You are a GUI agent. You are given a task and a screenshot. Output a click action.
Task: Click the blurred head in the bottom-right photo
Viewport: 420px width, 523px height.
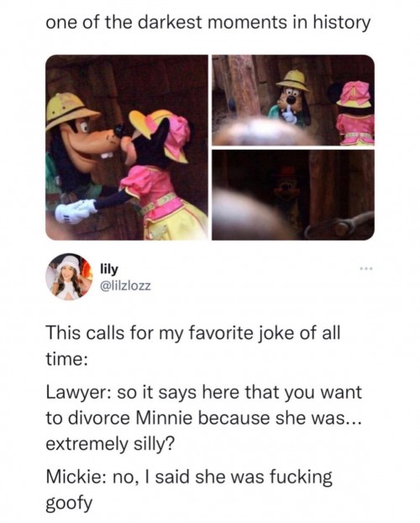[249, 215]
